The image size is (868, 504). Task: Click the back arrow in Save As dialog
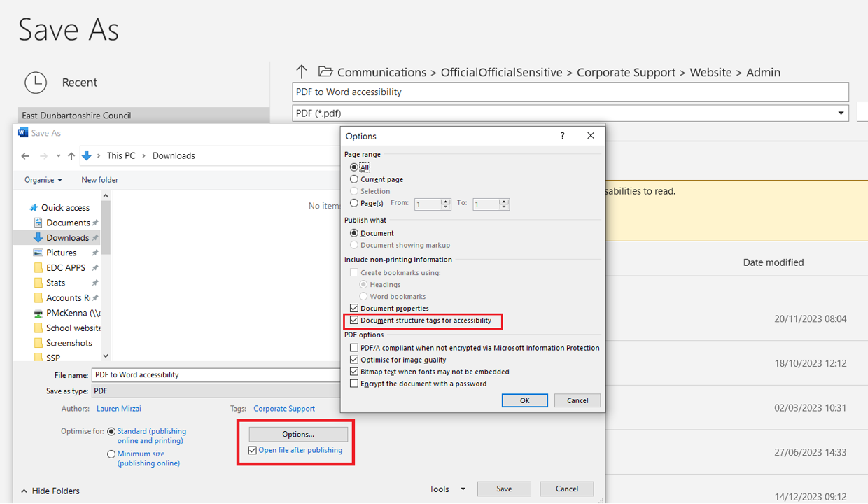[25, 156]
